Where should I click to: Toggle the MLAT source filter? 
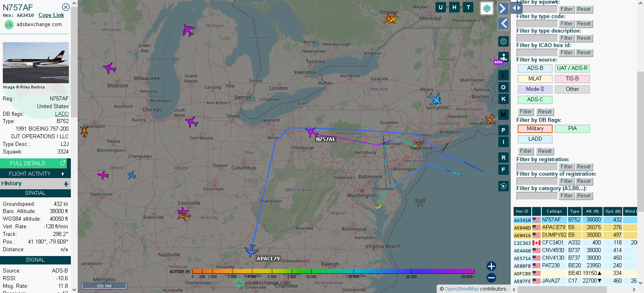(535, 79)
